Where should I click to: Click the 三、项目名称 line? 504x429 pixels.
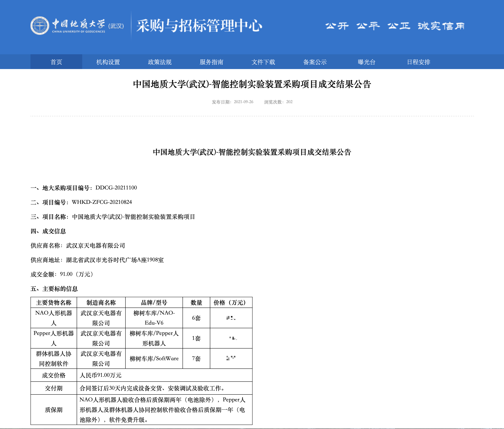tap(113, 217)
